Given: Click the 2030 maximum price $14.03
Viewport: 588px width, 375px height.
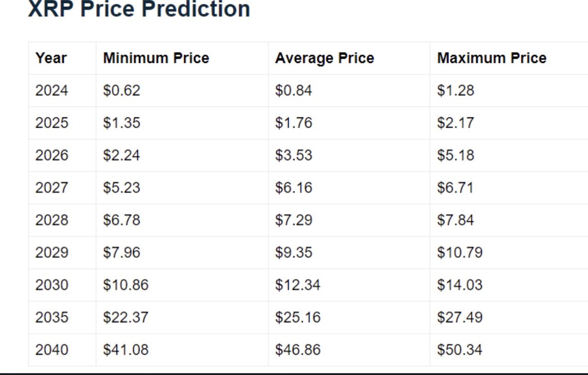Looking at the screenshot, I should click(x=460, y=285).
